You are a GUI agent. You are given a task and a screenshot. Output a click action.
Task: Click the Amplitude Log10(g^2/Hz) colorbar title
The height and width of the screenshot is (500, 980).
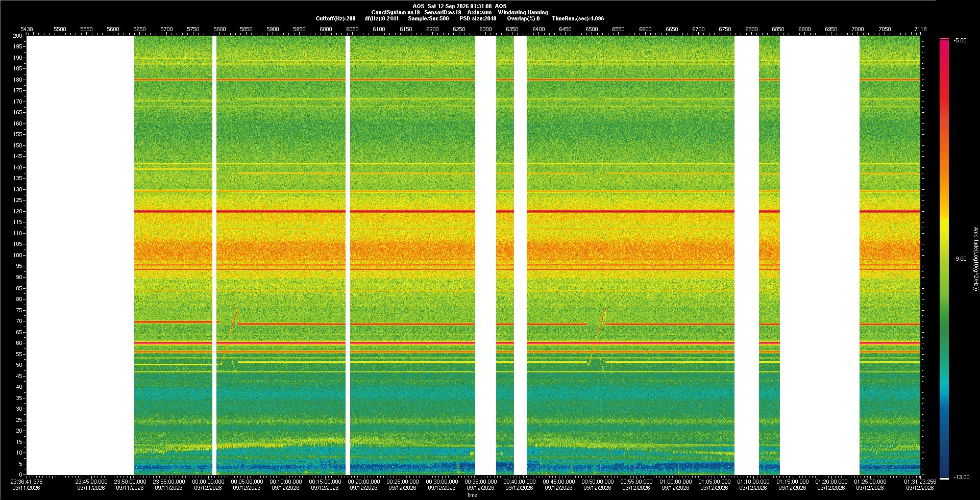coord(976,259)
